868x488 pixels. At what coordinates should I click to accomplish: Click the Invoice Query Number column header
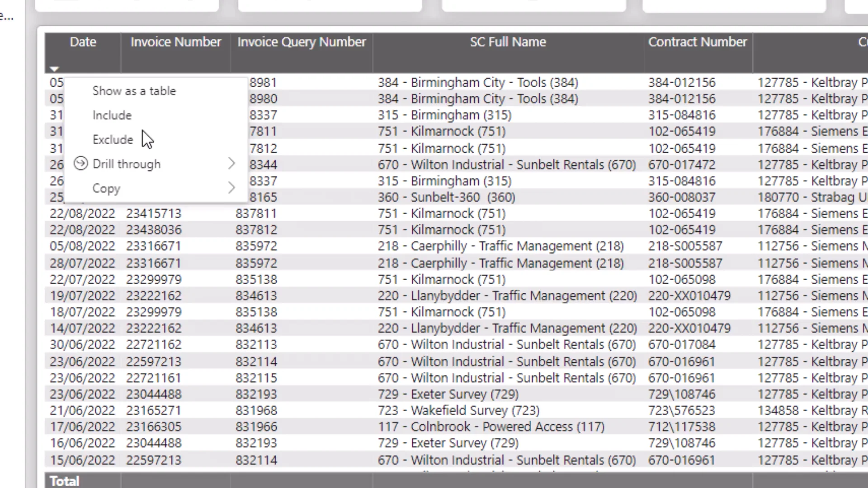[302, 42]
